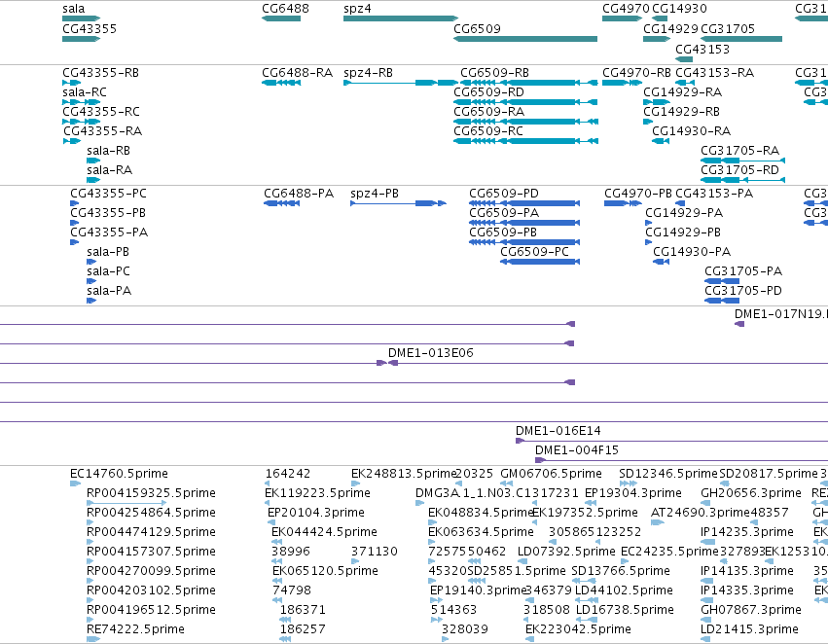Select the spz4-PB coding feature
The height and width of the screenshot is (644, 828).
tap(398, 203)
